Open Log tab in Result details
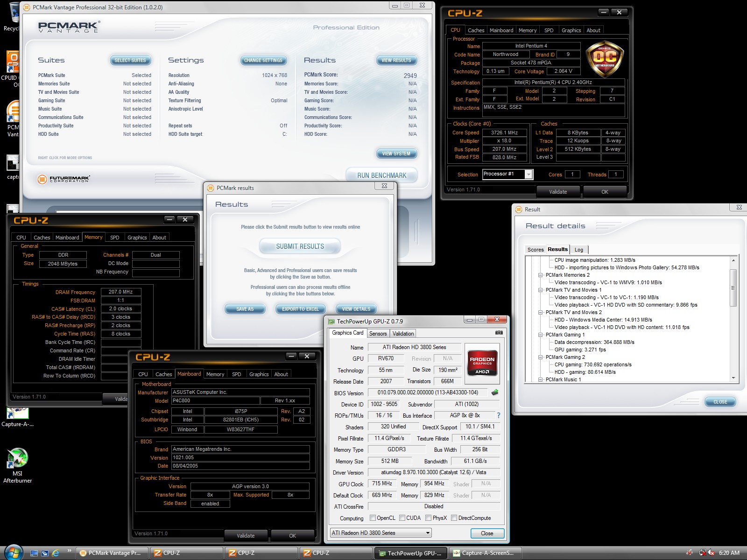The width and height of the screenshot is (747, 560). coord(579,250)
